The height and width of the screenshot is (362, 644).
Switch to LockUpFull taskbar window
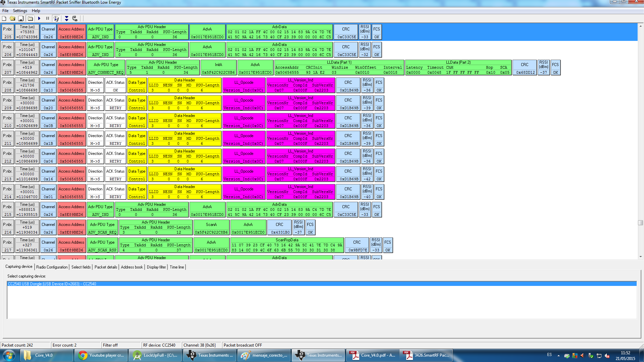(155, 355)
